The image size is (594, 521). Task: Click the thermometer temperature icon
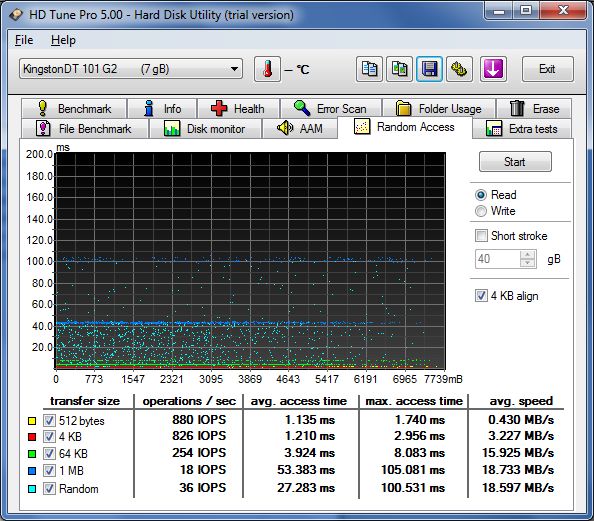267,69
